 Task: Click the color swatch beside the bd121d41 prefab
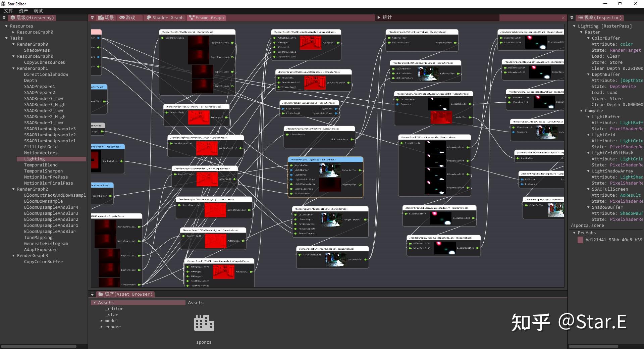(580, 240)
